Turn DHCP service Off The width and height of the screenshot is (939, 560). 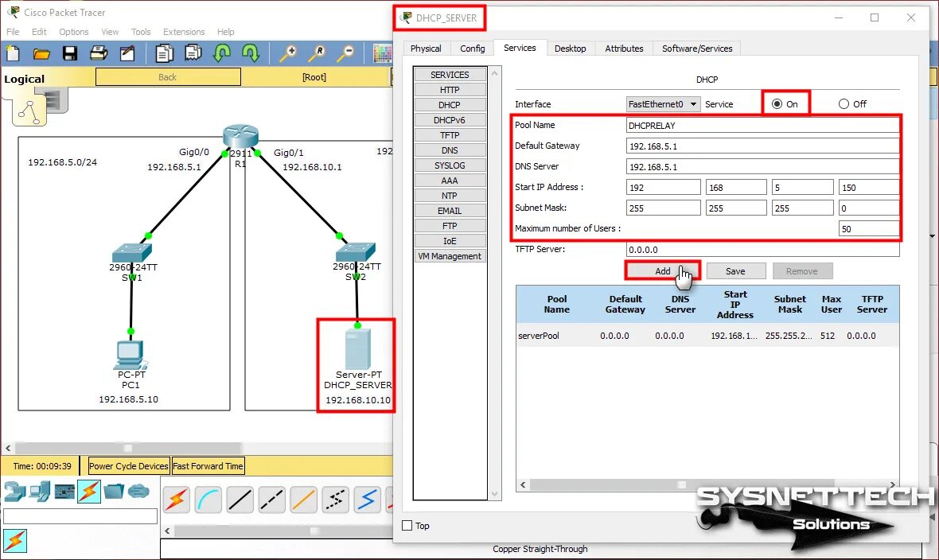[x=844, y=103]
